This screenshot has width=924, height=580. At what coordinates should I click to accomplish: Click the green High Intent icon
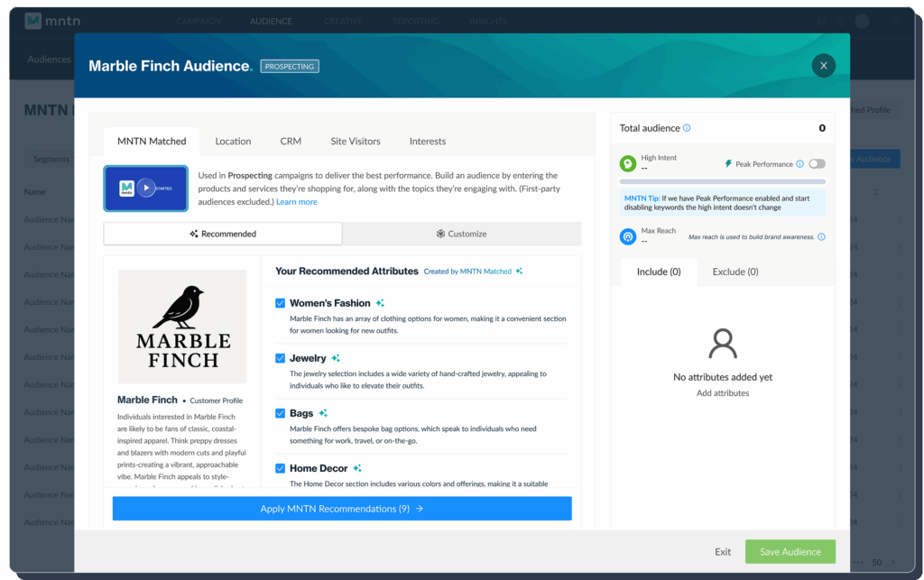626,163
